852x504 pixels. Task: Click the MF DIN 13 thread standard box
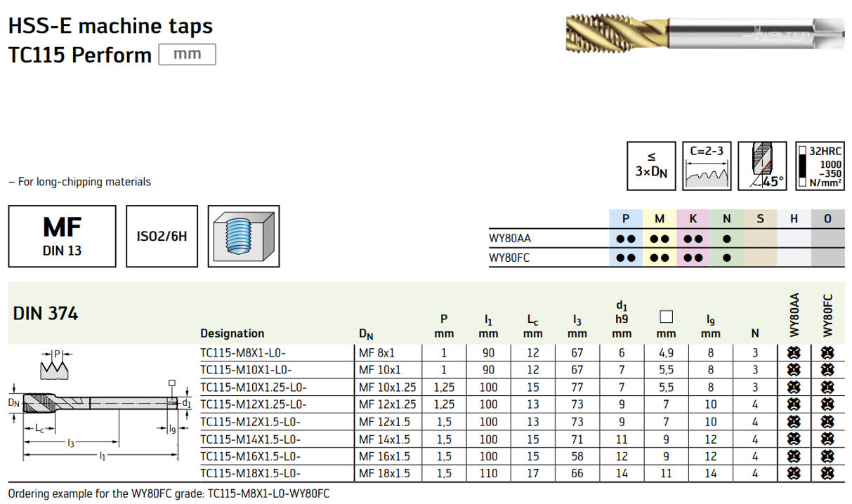coord(62,236)
